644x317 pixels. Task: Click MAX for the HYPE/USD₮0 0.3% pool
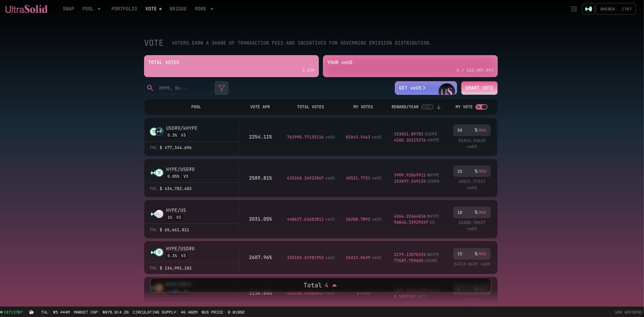482,254
